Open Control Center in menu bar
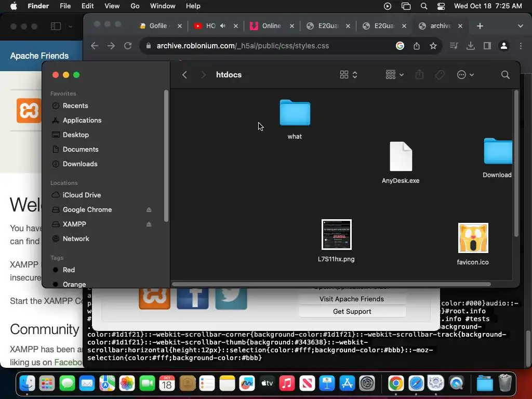Screen dimensions: 532x399 tap(441, 6)
